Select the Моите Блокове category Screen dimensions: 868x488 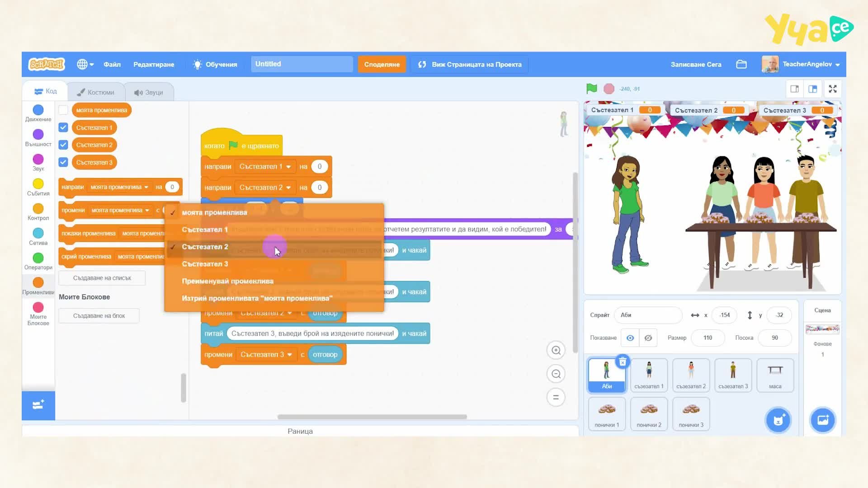click(38, 314)
